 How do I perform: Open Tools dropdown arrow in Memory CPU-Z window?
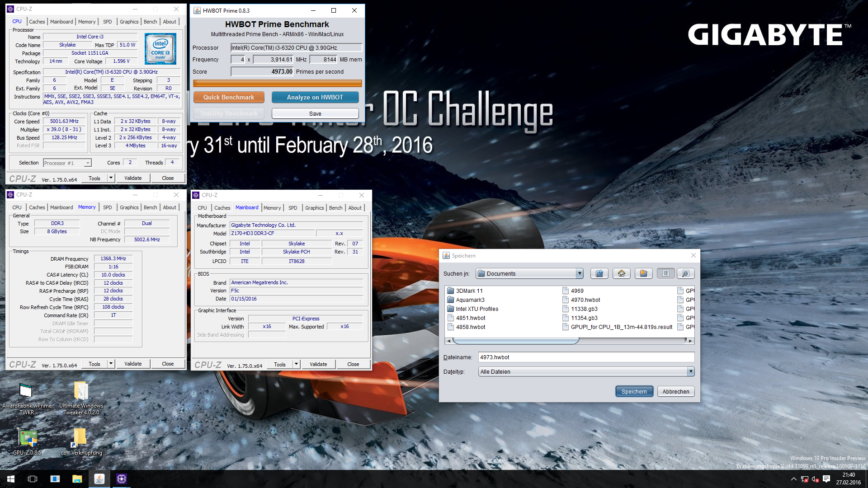click(111, 364)
